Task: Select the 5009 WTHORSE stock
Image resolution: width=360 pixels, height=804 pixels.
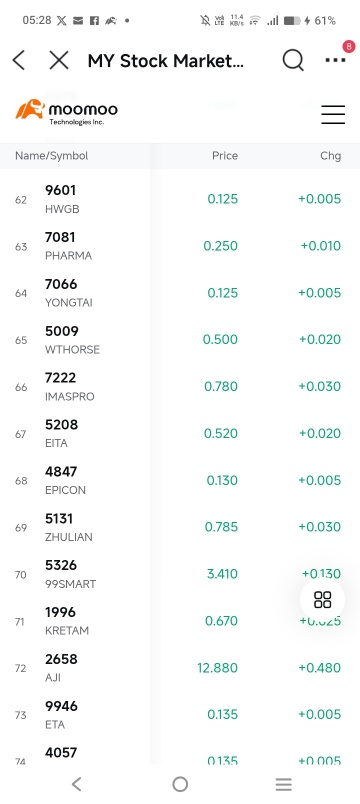Action: 180,340
